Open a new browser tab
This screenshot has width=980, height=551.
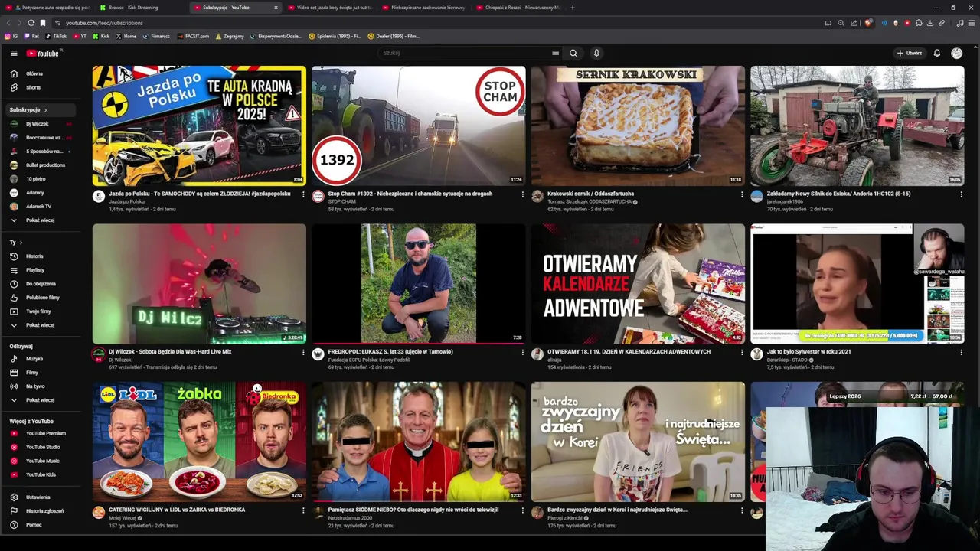(573, 8)
